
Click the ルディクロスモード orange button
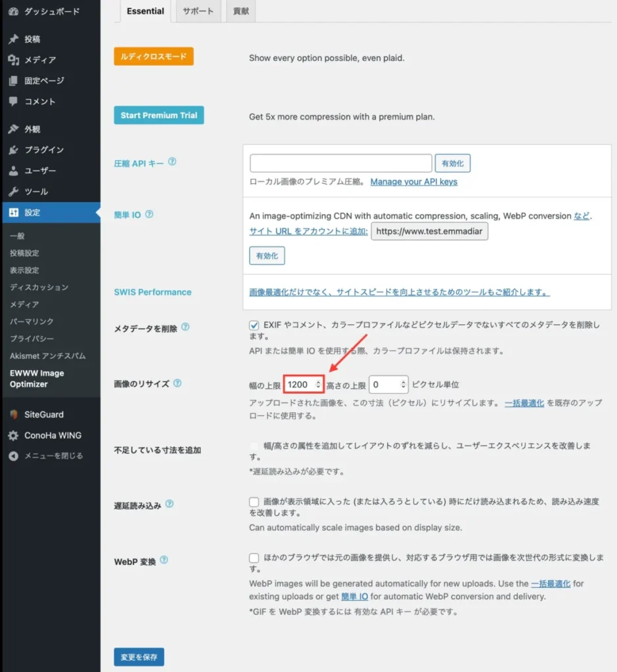coord(154,56)
